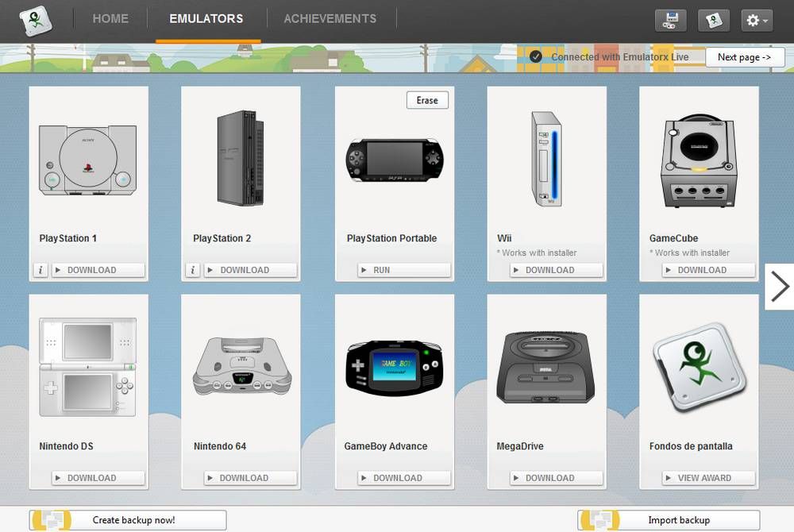Click the PlayStation Portable console image
Screen dimensions: 794x532
(x=395, y=160)
